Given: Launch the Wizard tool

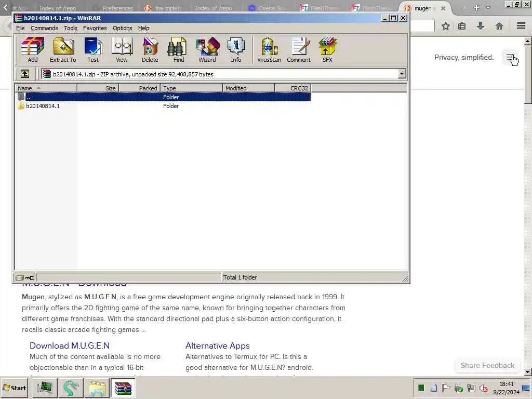Looking at the screenshot, I should (207, 49).
